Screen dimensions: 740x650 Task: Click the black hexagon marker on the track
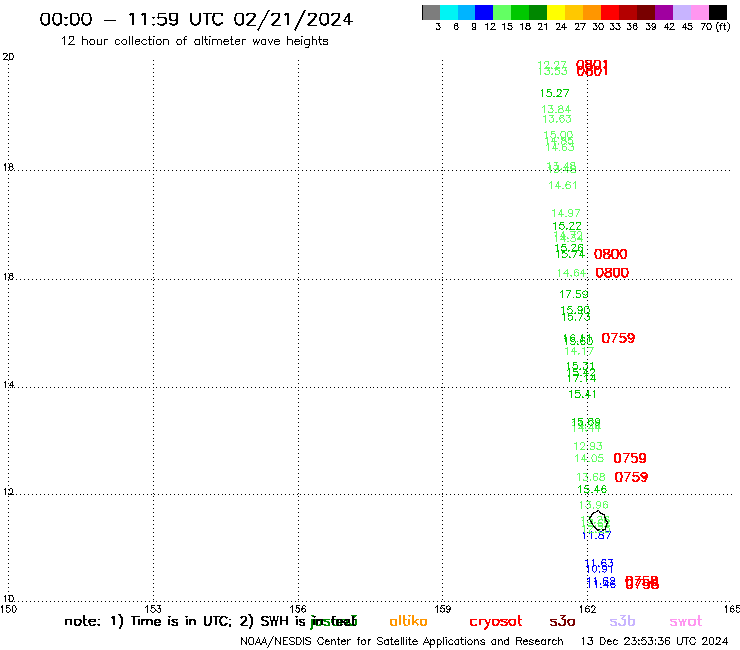[x=598, y=520]
